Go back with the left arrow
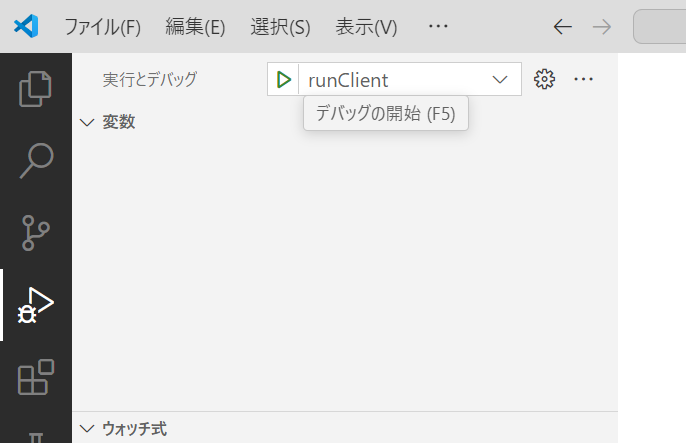Image resolution: width=686 pixels, height=443 pixels. [563, 27]
